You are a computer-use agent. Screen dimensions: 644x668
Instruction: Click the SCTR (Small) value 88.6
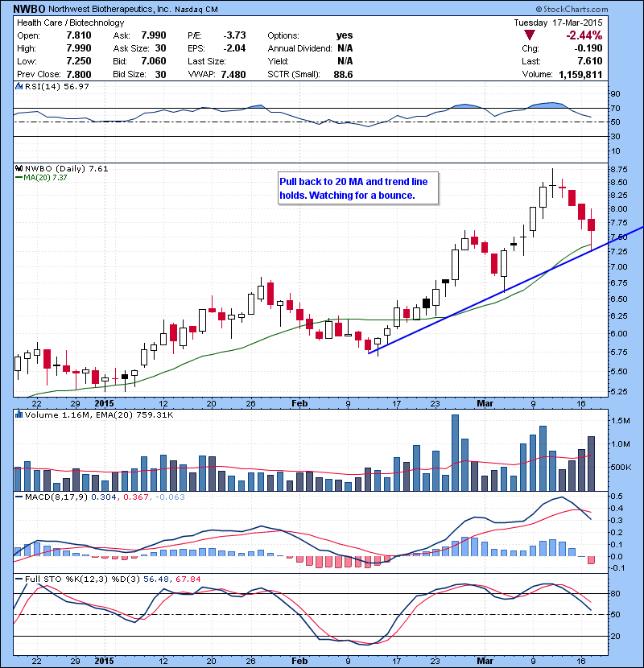pyautogui.click(x=343, y=74)
